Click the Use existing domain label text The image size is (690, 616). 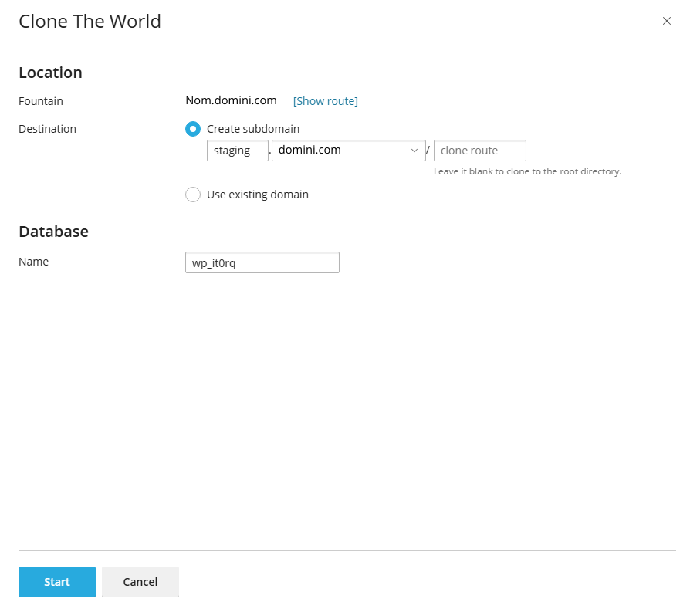coord(258,195)
